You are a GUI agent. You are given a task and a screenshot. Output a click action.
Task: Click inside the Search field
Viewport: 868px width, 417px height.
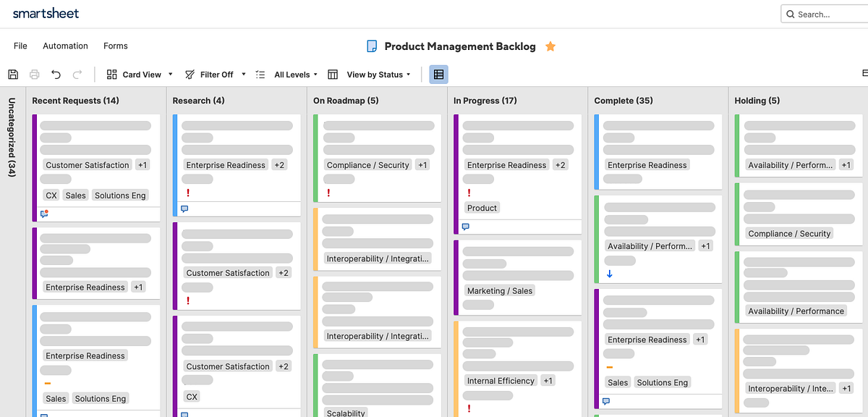click(x=825, y=13)
